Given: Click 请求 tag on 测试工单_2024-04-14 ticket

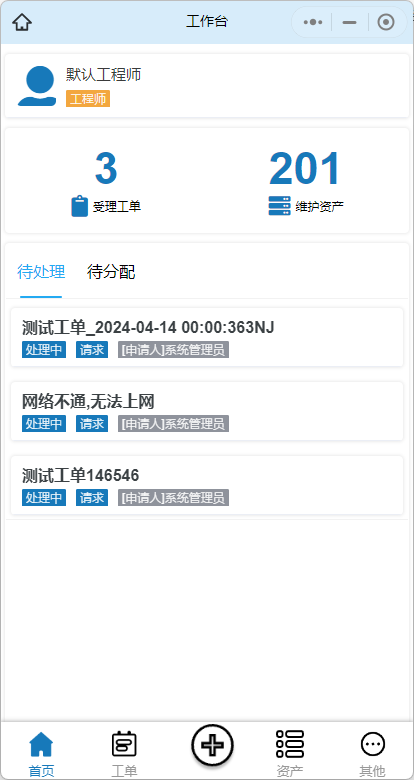Looking at the screenshot, I should tap(92, 350).
